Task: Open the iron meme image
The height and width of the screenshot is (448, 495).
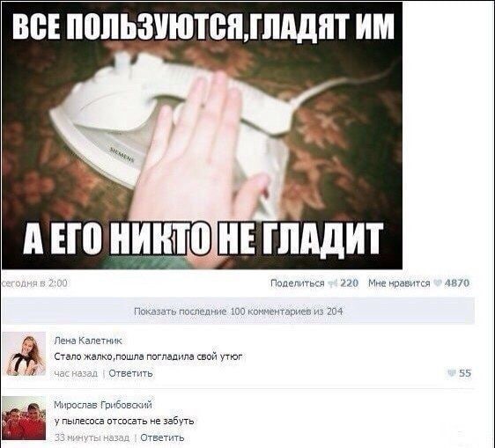Action: click(x=202, y=136)
